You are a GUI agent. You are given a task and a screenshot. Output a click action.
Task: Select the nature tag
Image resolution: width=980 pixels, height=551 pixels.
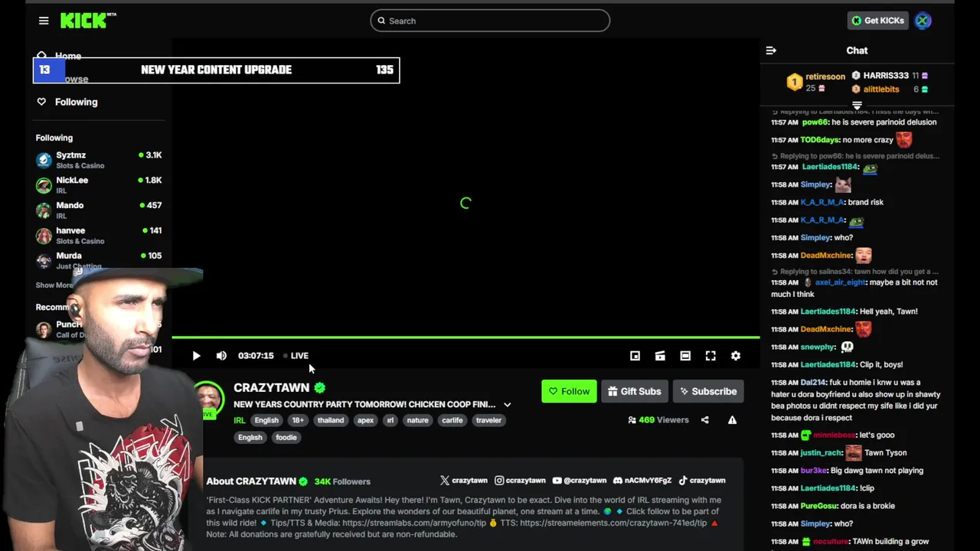pos(417,420)
